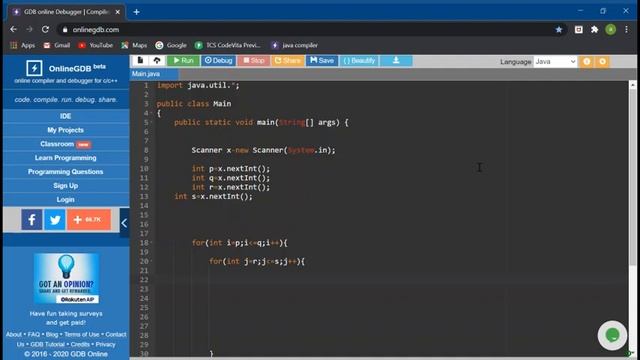Click the Stop button
The width and height of the screenshot is (640, 360).
(253, 60)
